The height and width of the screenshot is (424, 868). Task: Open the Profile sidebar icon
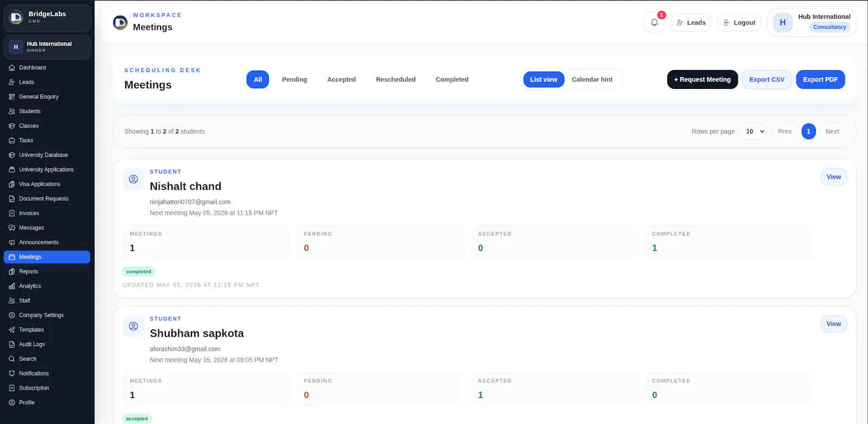[x=12, y=403]
